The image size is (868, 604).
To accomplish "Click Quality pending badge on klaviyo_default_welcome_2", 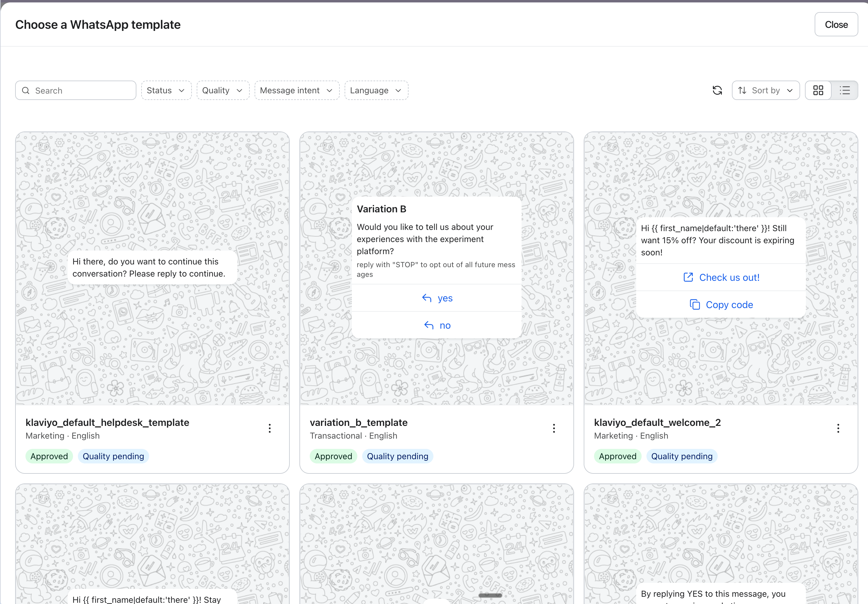I will (x=682, y=456).
